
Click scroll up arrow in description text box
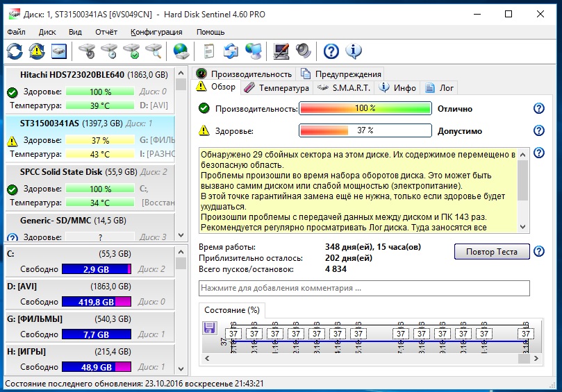pos(523,155)
